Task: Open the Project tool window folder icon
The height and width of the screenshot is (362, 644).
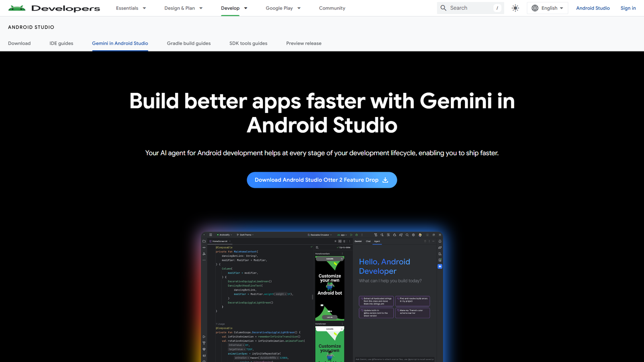Action: click(x=204, y=241)
